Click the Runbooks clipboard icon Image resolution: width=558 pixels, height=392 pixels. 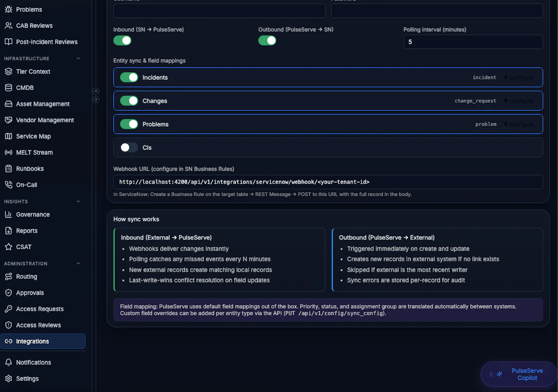8,169
